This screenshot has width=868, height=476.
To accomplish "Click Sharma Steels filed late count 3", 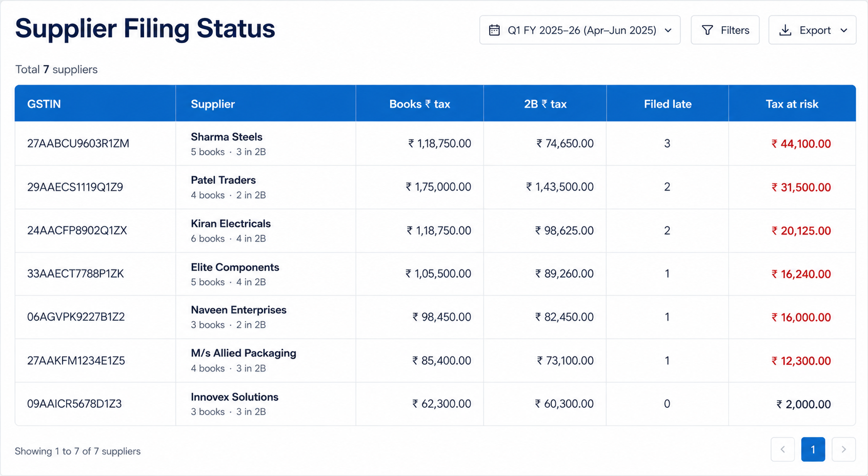I will (x=667, y=143).
